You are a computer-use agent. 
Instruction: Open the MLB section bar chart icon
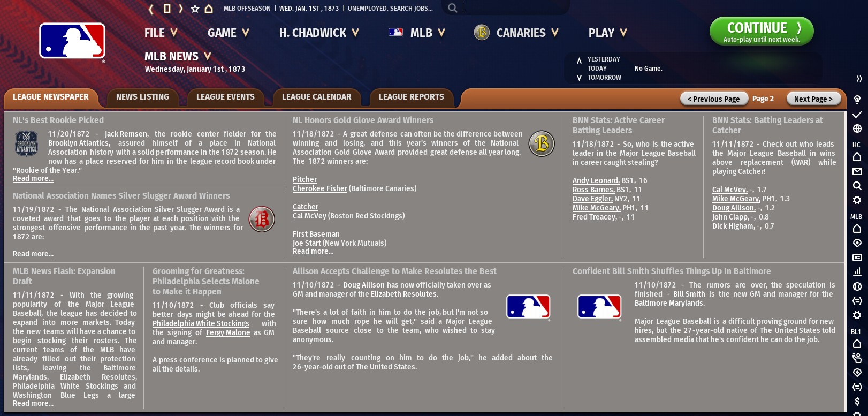[x=857, y=272]
